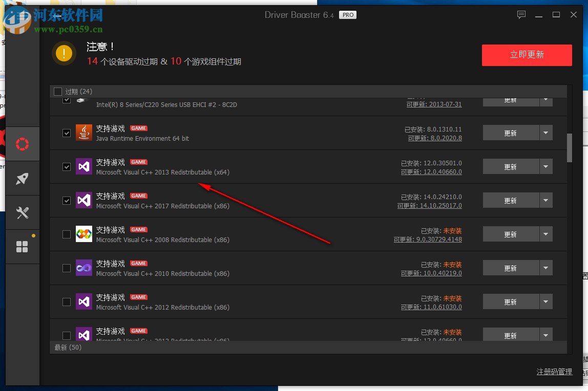Viewport: 588px width, 391px height.
Task: Open Tools using the wrench icon
Action: (22, 212)
